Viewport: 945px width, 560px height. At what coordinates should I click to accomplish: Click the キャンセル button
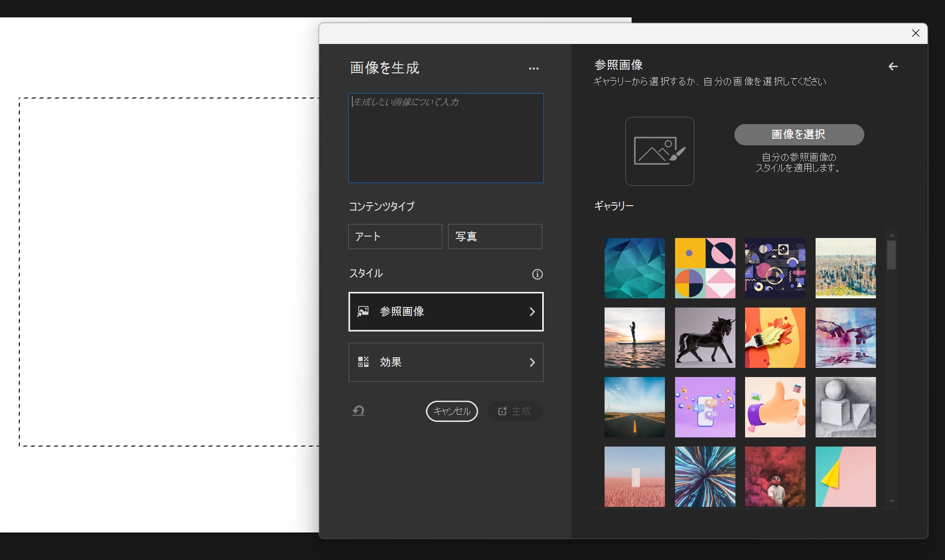[451, 411]
